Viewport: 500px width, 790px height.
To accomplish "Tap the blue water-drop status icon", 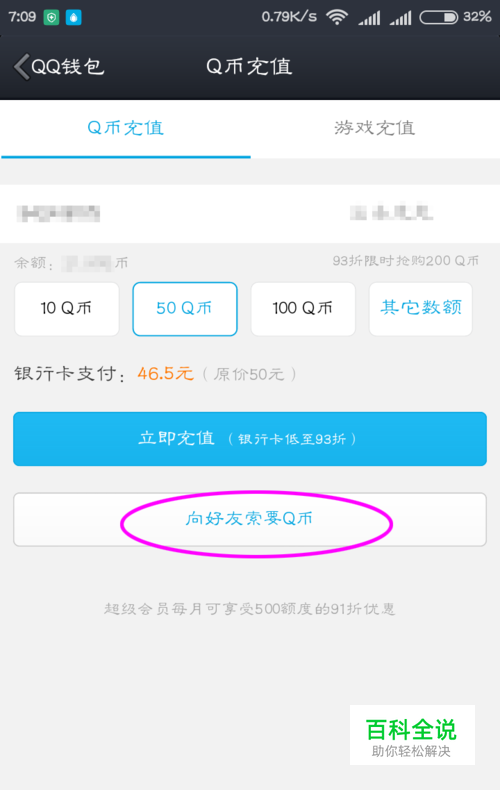I will [x=74, y=18].
